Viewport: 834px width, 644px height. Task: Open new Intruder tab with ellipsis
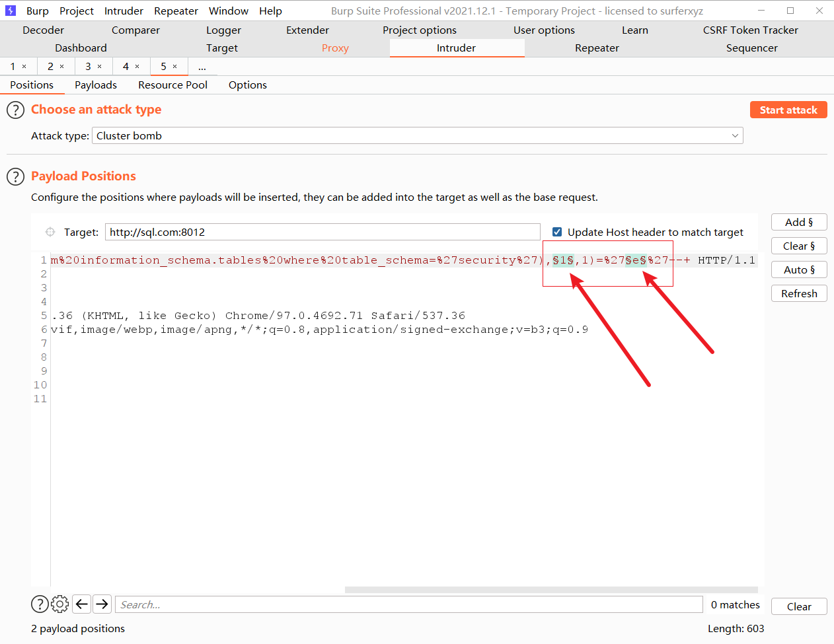[x=202, y=67]
